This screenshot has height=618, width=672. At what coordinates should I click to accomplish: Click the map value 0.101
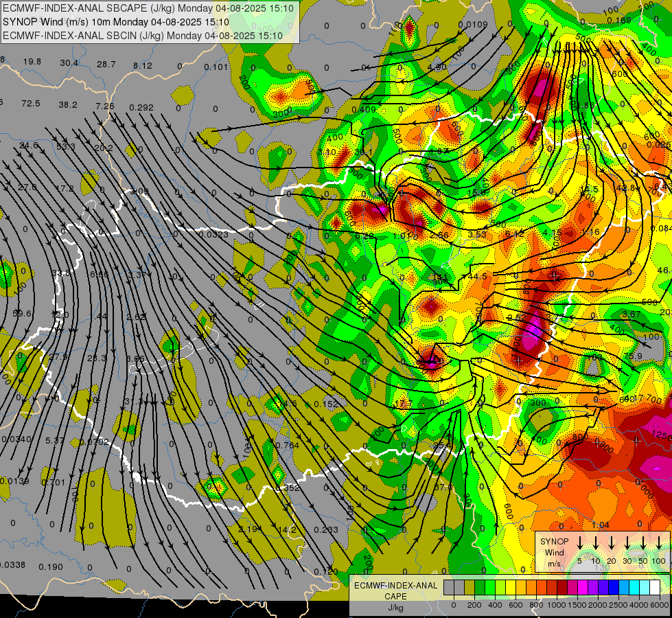[x=216, y=67]
